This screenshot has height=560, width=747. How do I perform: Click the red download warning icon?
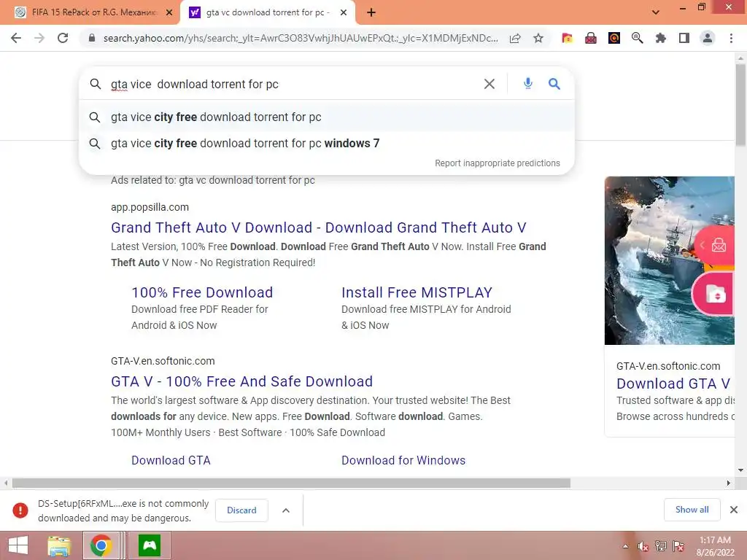coord(20,510)
